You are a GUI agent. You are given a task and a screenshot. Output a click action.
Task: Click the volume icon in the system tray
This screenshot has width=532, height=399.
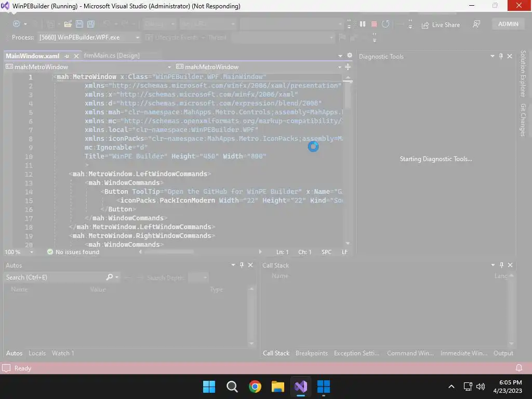[x=481, y=387]
